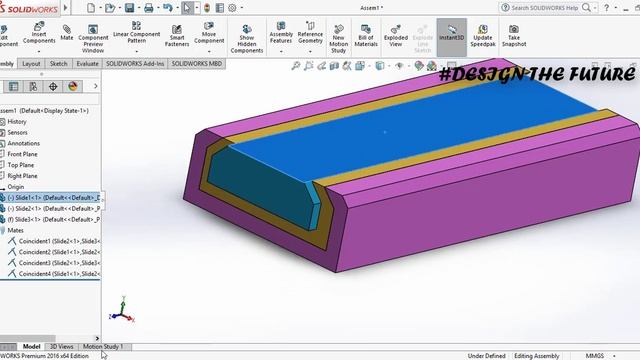This screenshot has height=360, width=640.
Task: Click Show Hidden Components
Action: [x=247, y=38]
